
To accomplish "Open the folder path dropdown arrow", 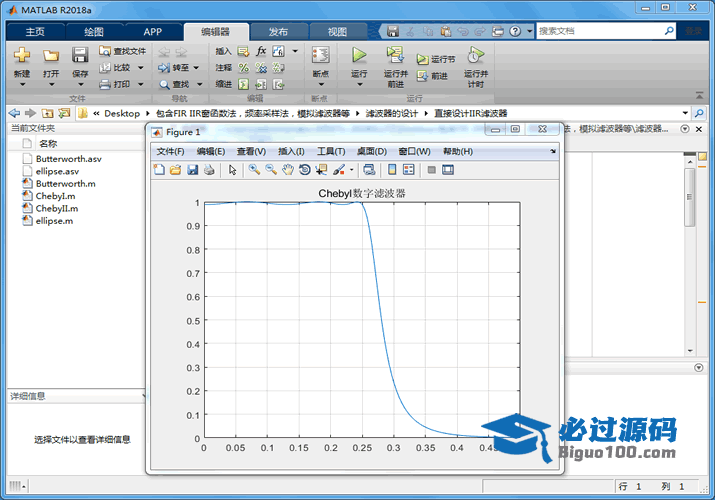I will coord(685,113).
